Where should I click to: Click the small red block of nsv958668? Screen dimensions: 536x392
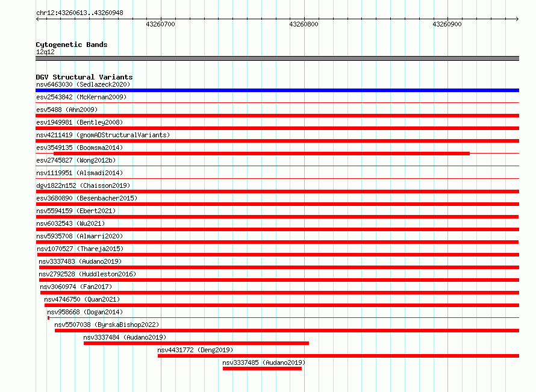(x=49, y=318)
